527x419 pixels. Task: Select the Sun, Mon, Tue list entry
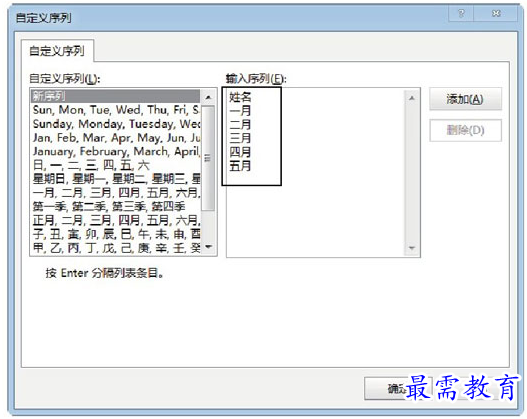pos(115,110)
